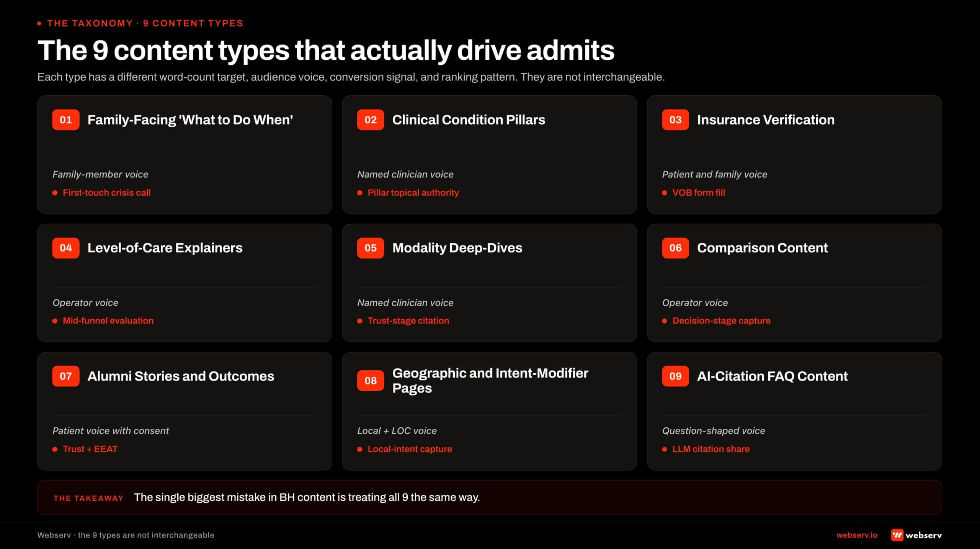Click 'Decision-stage capture' text
Image resolution: width=980 pixels, height=549 pixels.
pos(721,321)
